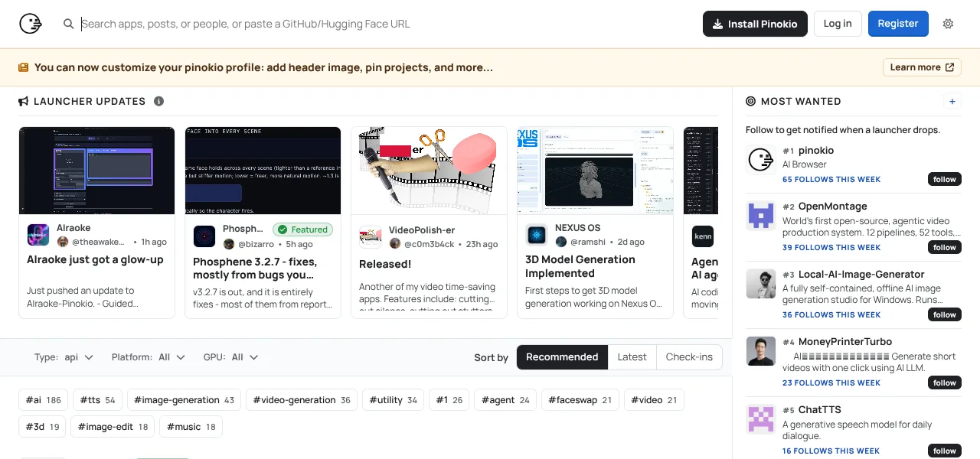The image size is (980, 459).
Task: Open OpenMontage avatar icon
Action: coord(761,216)
